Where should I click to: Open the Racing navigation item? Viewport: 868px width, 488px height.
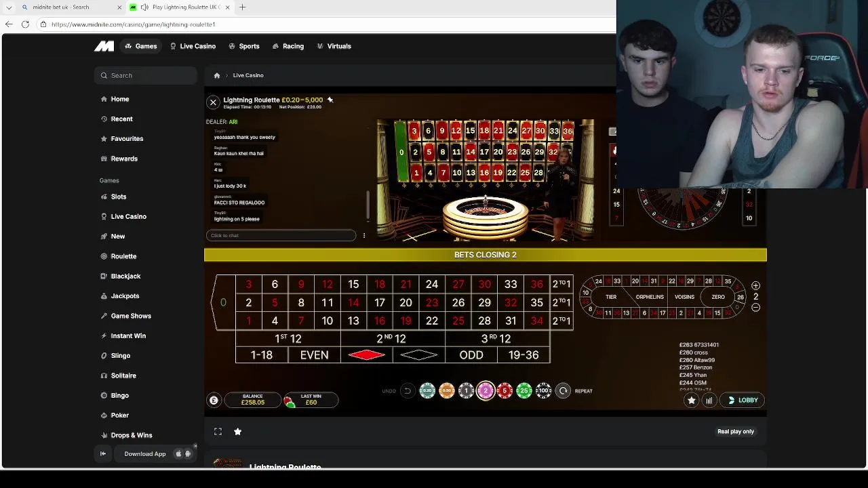[x=288, y=46]
